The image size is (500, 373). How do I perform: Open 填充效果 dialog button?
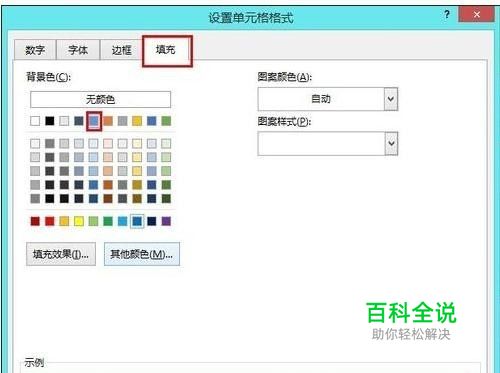pyautogui.click(x=61, y=254)
